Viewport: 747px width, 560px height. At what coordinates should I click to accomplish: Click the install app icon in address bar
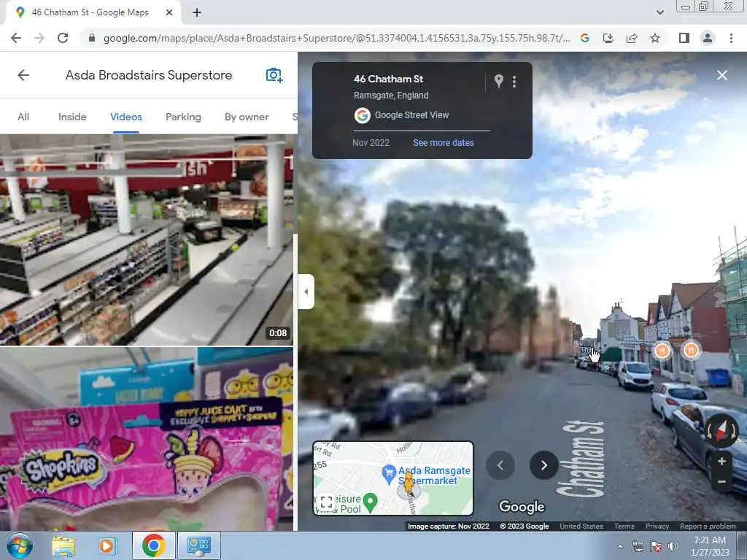pos(608,38)
